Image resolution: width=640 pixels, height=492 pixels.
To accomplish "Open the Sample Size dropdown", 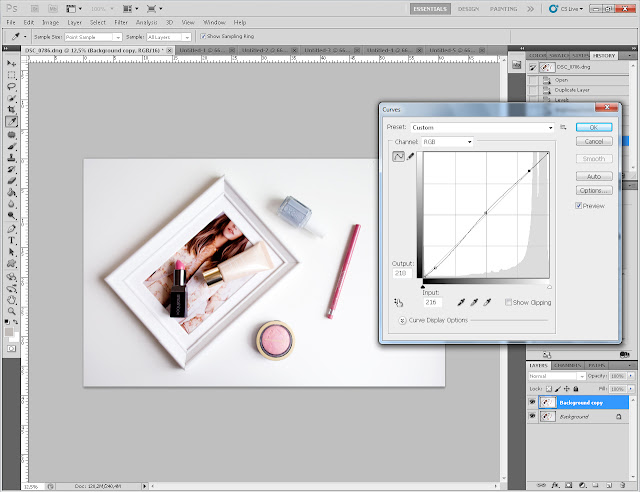I will (93, 37).
